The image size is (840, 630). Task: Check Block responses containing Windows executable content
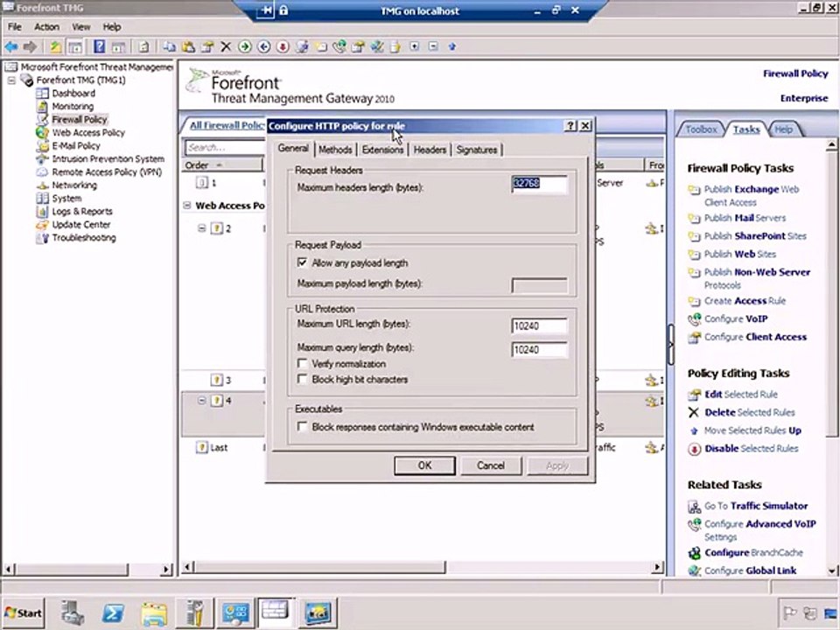302,426
